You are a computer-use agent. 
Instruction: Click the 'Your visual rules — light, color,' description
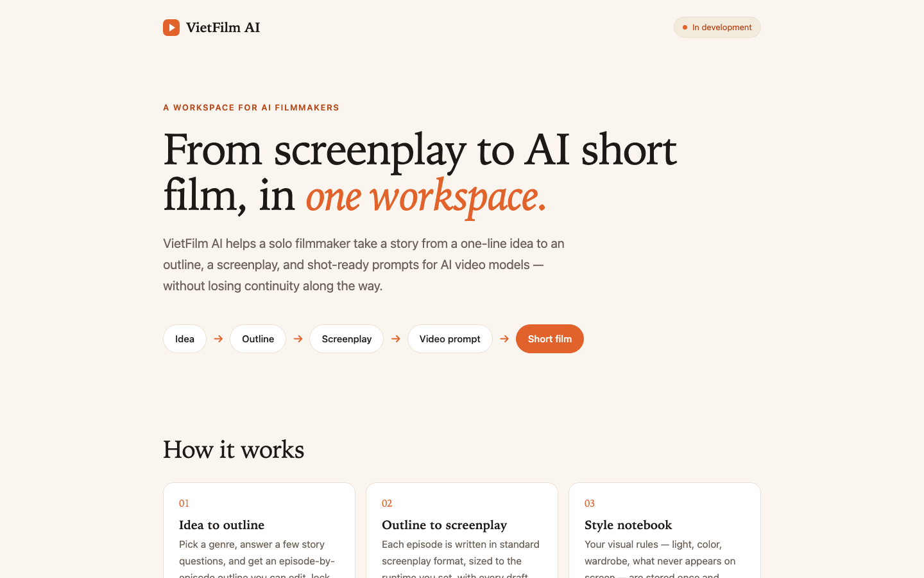[660, 560]
